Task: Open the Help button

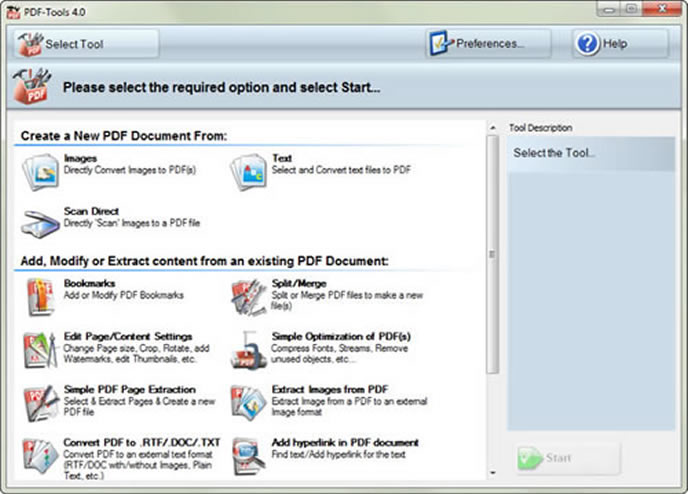Action: click(620, 43)
